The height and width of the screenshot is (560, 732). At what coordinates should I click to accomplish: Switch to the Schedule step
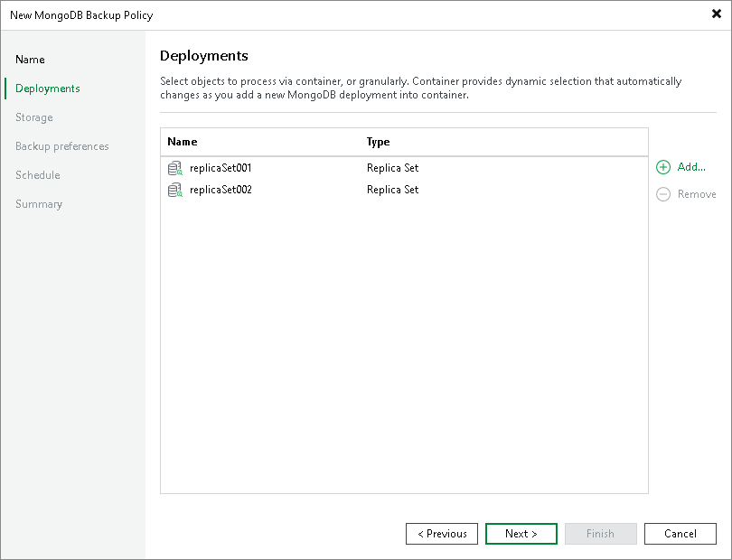38,175
